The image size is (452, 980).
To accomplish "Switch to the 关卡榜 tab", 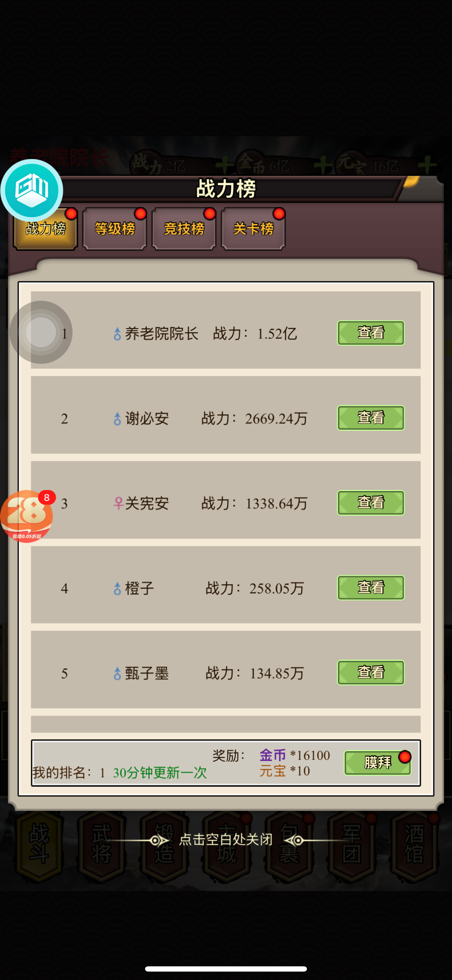I will pyautogui.click(x=253, y=229).
